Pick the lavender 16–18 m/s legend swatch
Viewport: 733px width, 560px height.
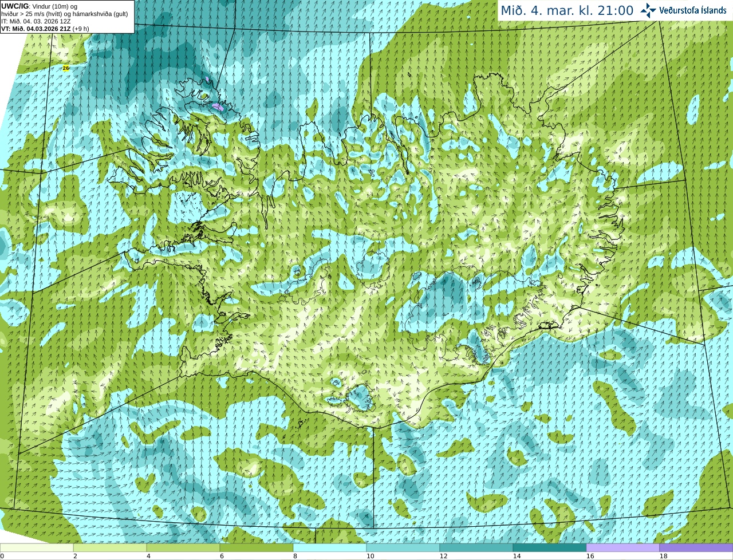point(623,548)
